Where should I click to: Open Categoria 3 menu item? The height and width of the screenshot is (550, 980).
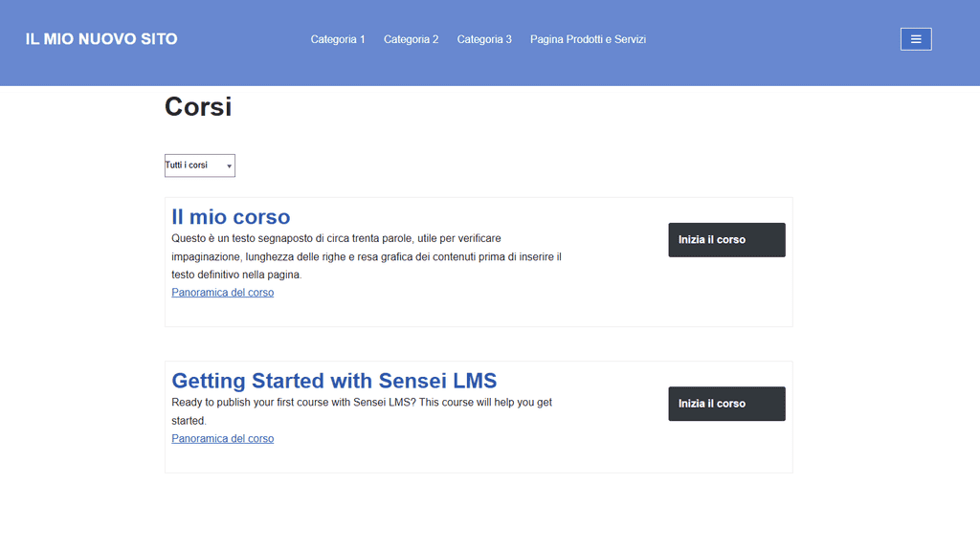(x=483, y=39)
